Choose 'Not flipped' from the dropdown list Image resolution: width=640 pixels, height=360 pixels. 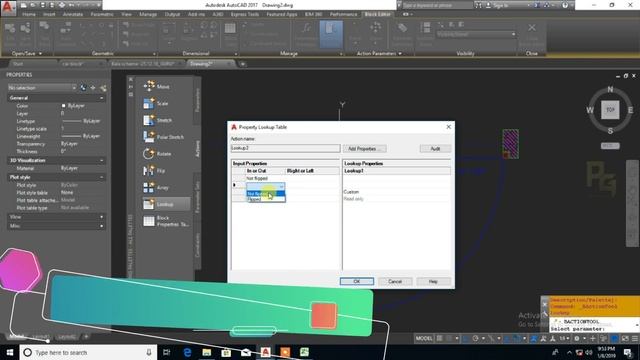tap(266, 194)
